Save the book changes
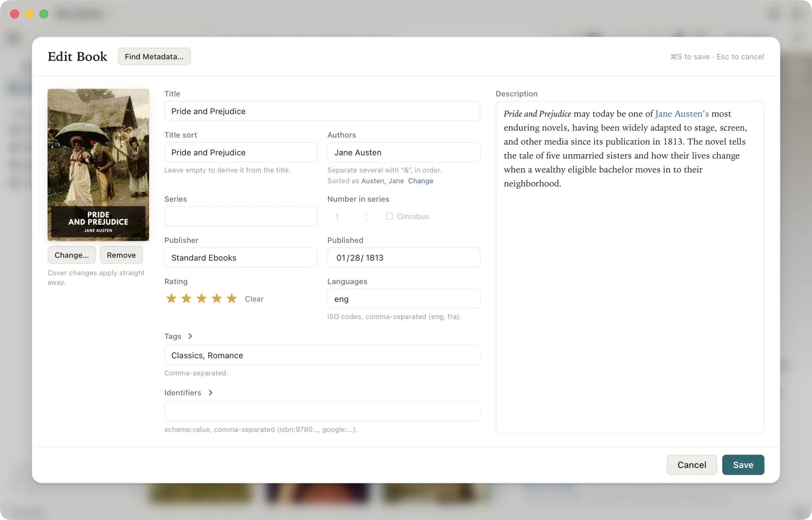 (743, 465)
